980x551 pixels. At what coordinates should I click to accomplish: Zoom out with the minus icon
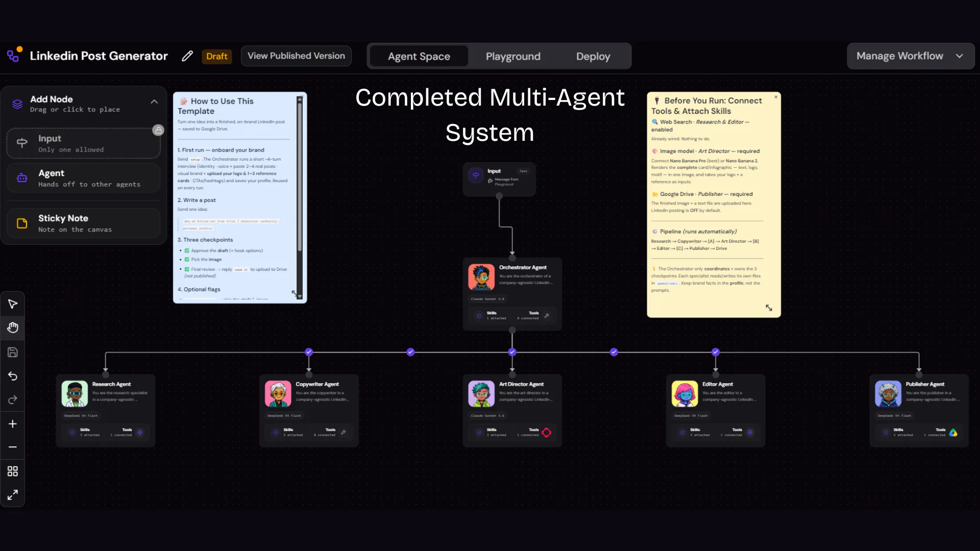click(13, 447)
